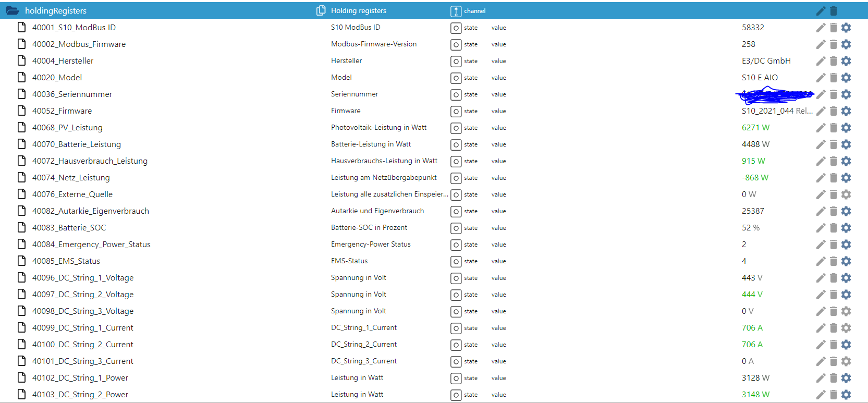Edit the 40020_Model object with pencil
This screenshot has width=868, height=403.
[x=821, y=78]
